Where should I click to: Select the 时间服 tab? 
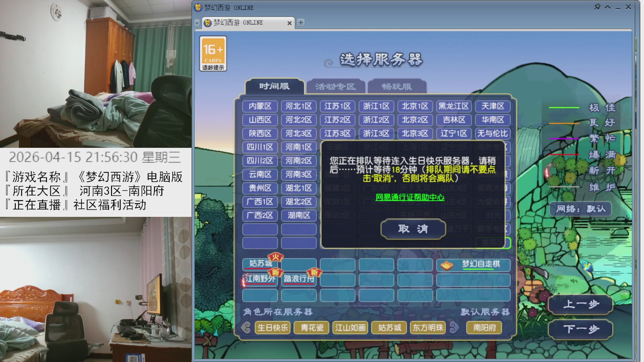point(274,86)
